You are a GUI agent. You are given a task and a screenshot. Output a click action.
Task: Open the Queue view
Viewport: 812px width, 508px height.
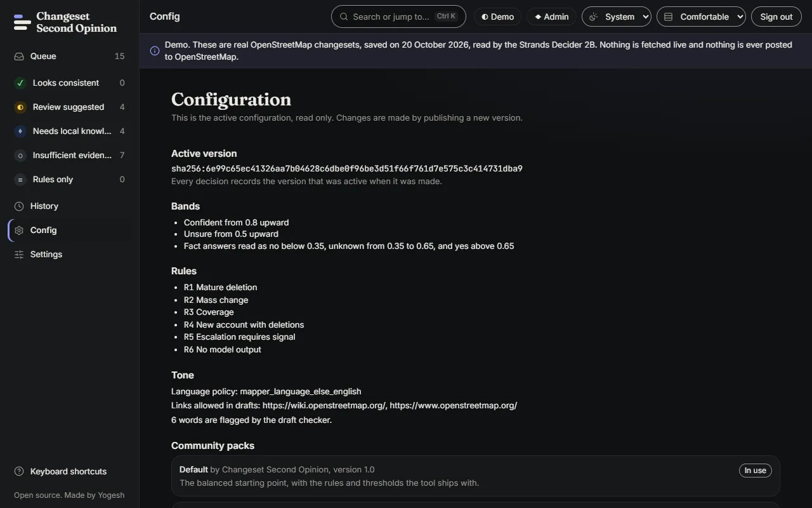69,56
